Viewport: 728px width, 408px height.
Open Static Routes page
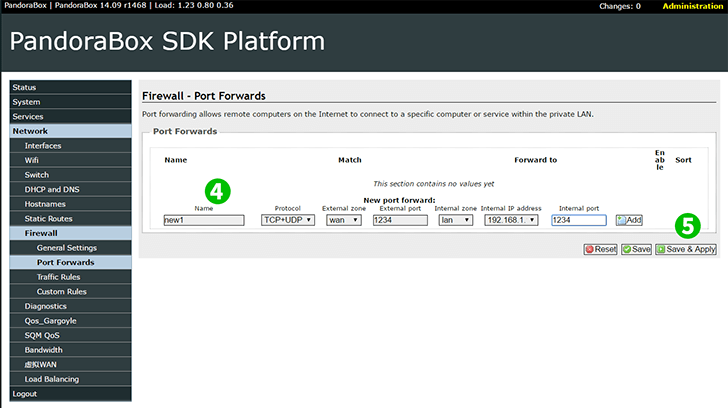click(71, 219)
